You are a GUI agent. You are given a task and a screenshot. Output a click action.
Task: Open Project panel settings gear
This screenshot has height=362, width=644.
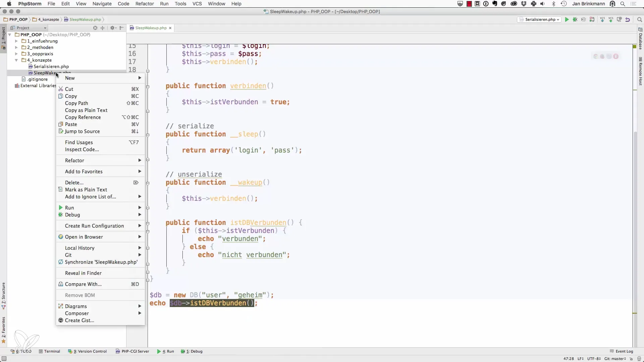pyautogui.click(x=113, y=28)
